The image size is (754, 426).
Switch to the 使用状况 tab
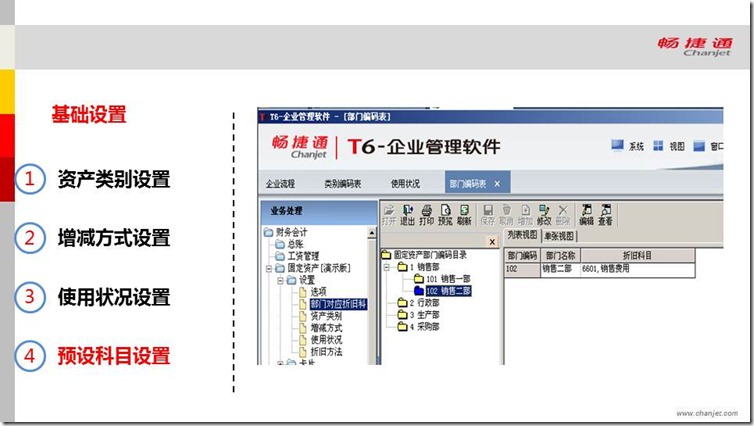click(405, 184)
